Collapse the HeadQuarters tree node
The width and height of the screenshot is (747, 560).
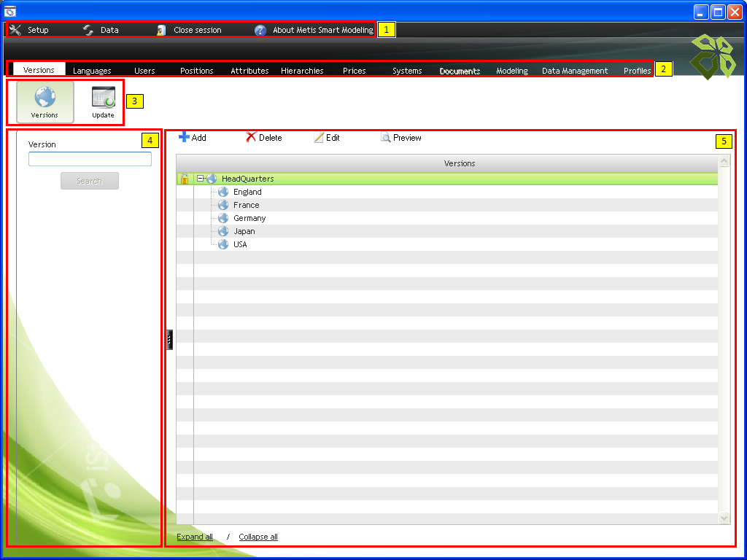point(201,179)
